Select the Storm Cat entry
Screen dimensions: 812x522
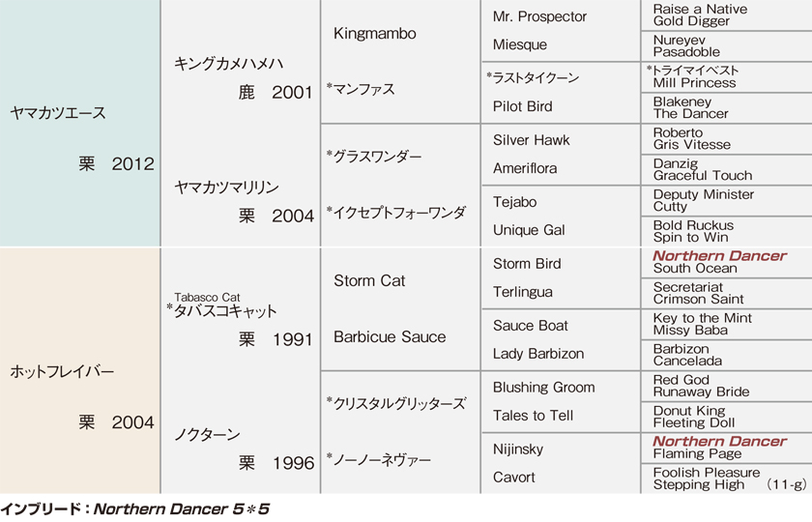click(x=369, y=280)
